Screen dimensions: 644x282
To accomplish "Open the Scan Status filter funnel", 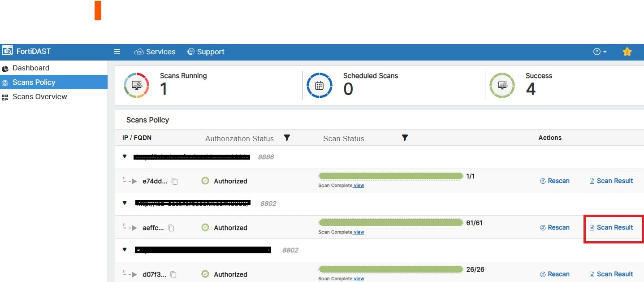I will (x=405, y=138).
